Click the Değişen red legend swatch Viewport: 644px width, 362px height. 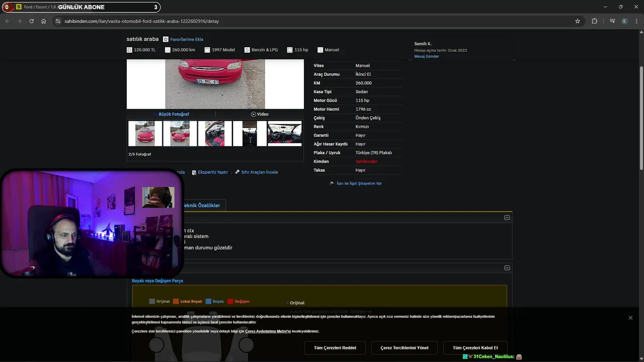230,301
